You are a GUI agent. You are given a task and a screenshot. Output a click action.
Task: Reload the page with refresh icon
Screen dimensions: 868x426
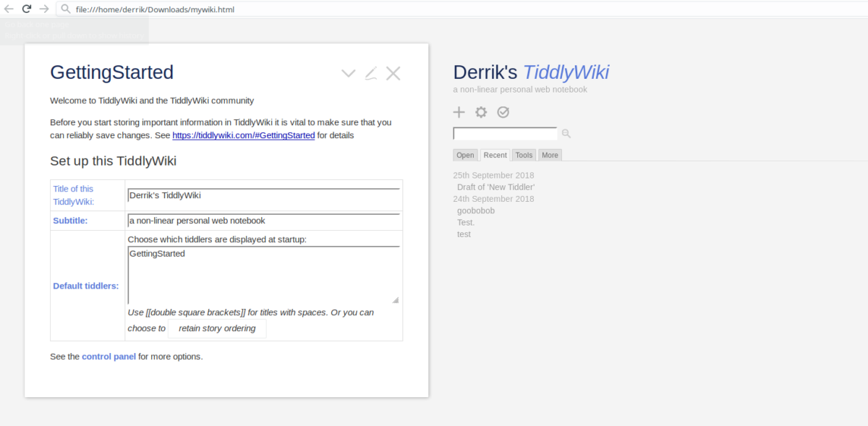27,9
